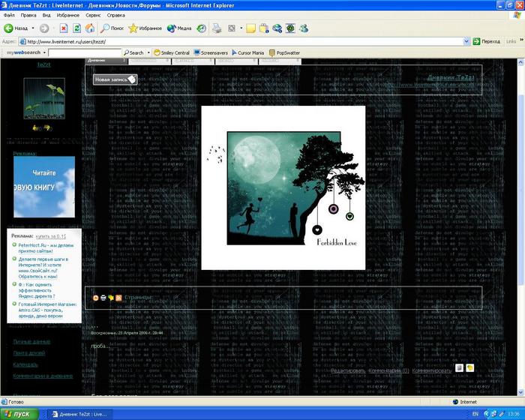Open Cursor Mania in mywebsearch toolbar
Screen dimensions: 525x420
click(247, 52)
